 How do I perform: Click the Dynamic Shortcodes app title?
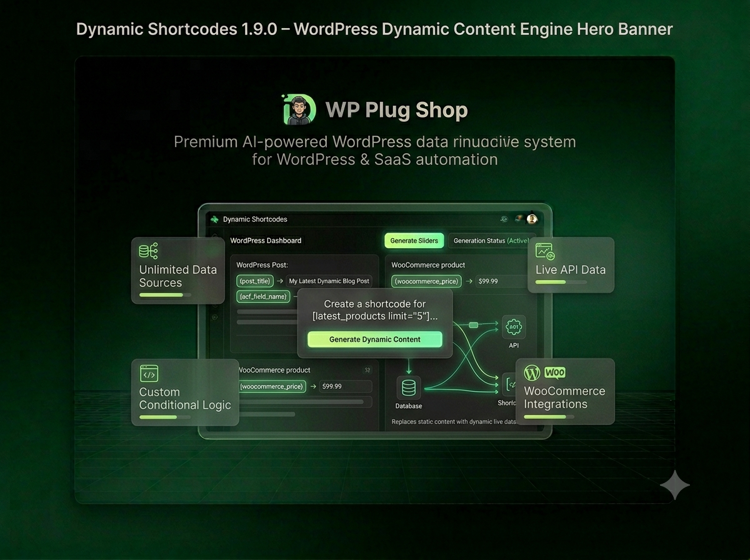255,219
